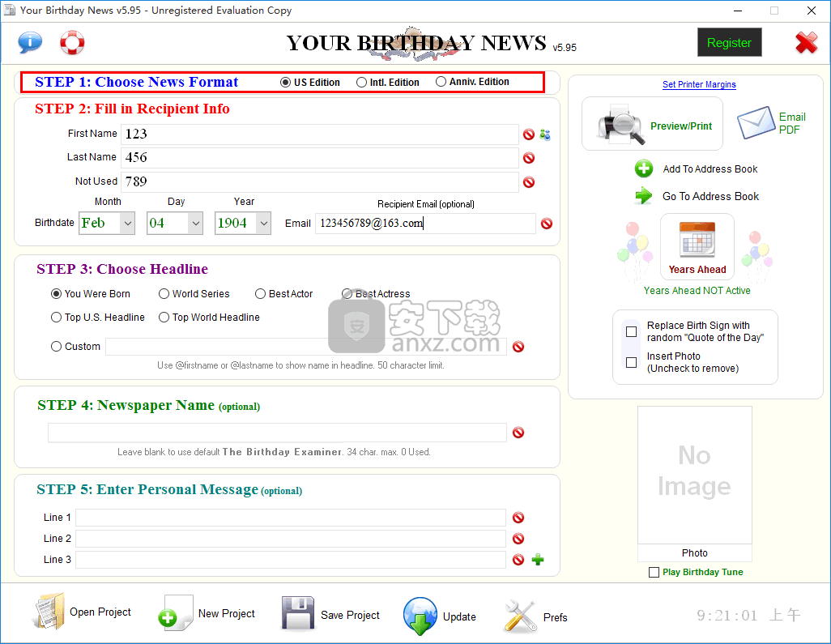Clear message Line 2 with red icon

point(519,539)
